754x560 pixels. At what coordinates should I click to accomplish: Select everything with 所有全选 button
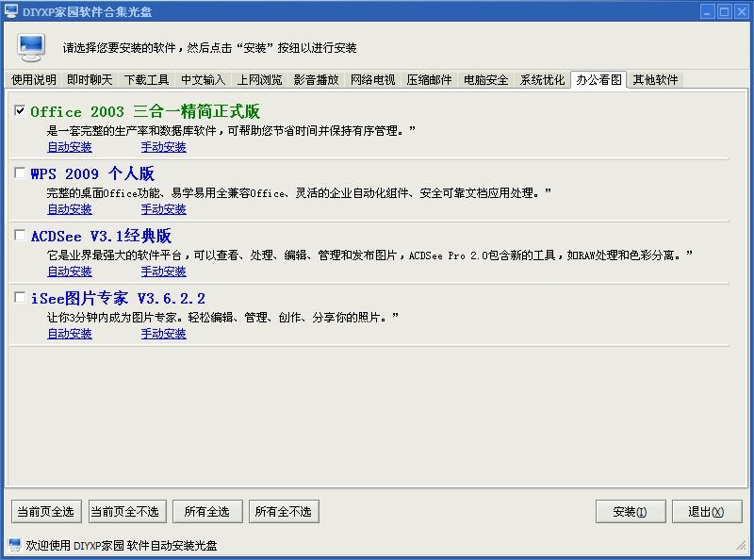pyautogui.click(x=207, y=511)
